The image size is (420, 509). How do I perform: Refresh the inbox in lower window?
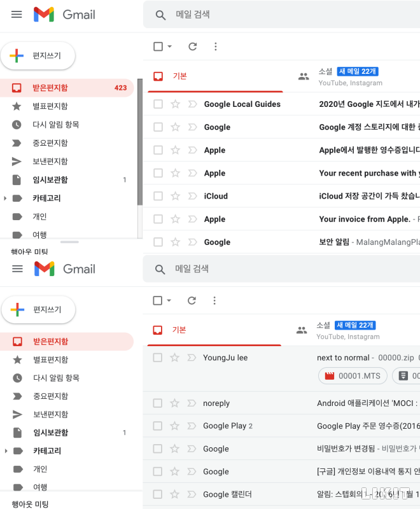click(x=192, y=300)
